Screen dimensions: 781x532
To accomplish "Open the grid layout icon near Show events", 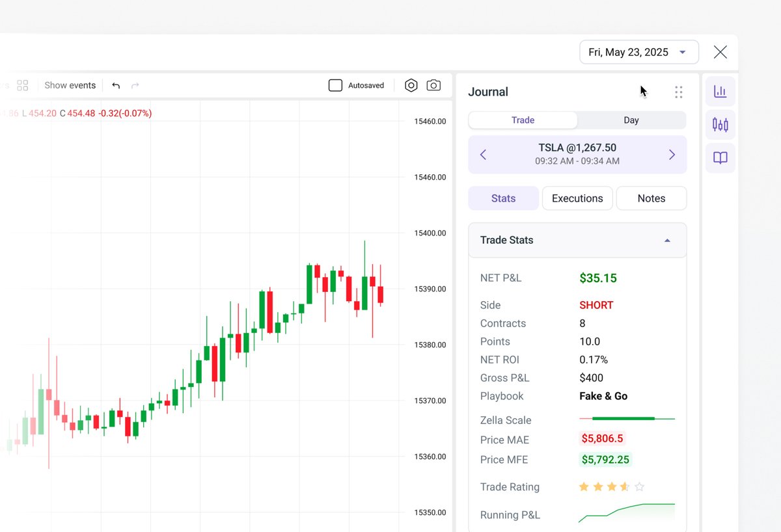I will point(22,85).
